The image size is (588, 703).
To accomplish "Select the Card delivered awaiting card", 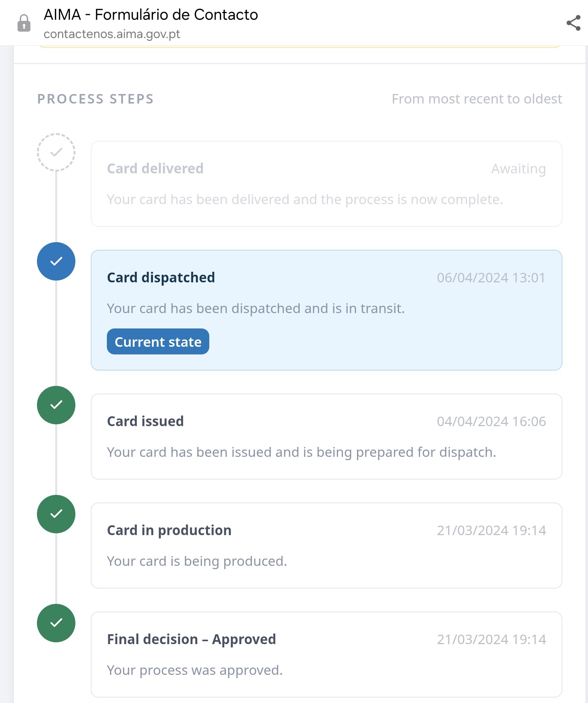I will pyautogui.click(x=326, y=184).
